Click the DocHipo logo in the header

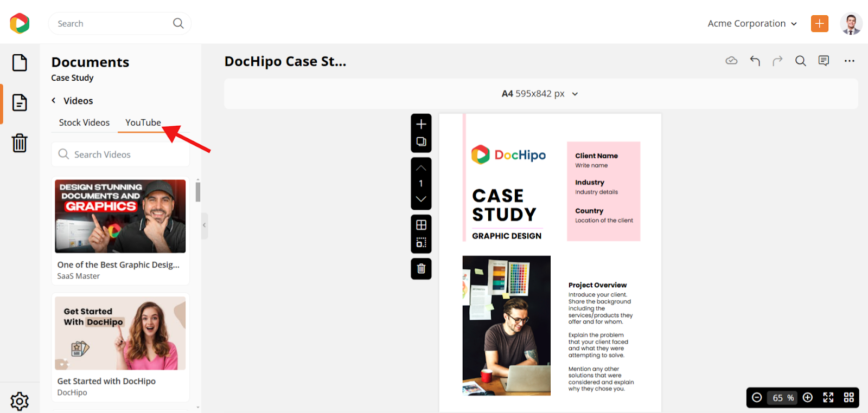pyautogui.click(x=20, y=23)
